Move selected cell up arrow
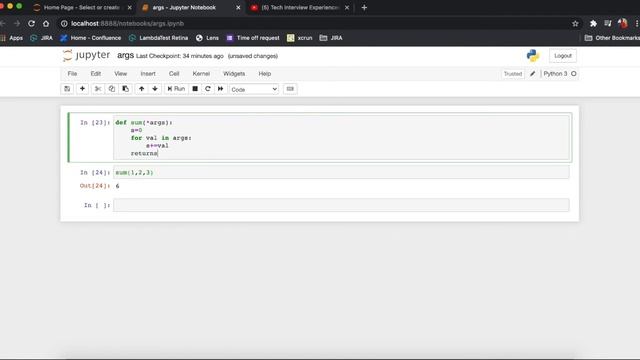Screen dimensions: 640x360 point(141,89)
